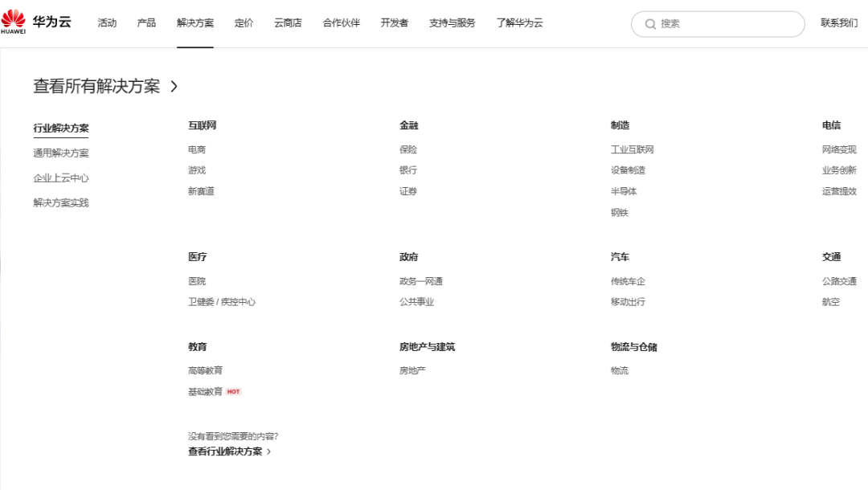Open the 政务一网通 link

tap(420, 282)
